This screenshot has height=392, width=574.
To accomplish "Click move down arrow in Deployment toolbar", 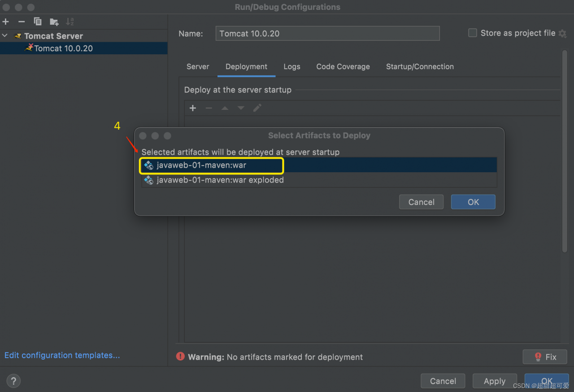I will click(241, 108).
